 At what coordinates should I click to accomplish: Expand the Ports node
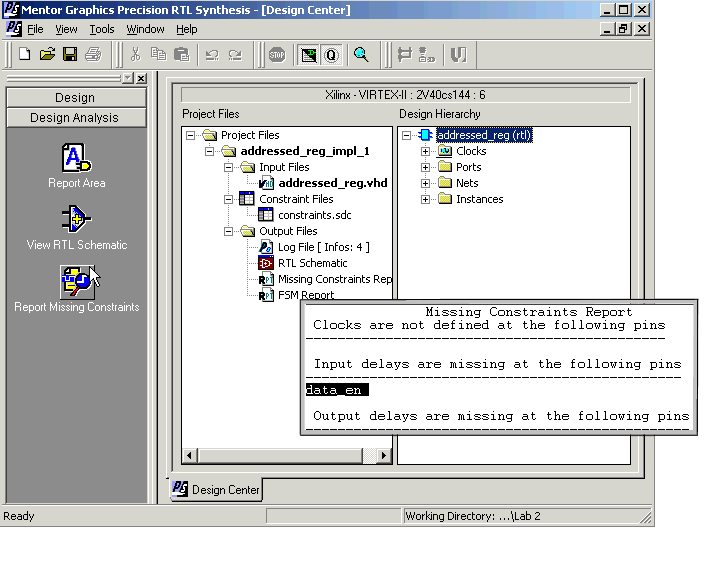[x=425, y=167]
